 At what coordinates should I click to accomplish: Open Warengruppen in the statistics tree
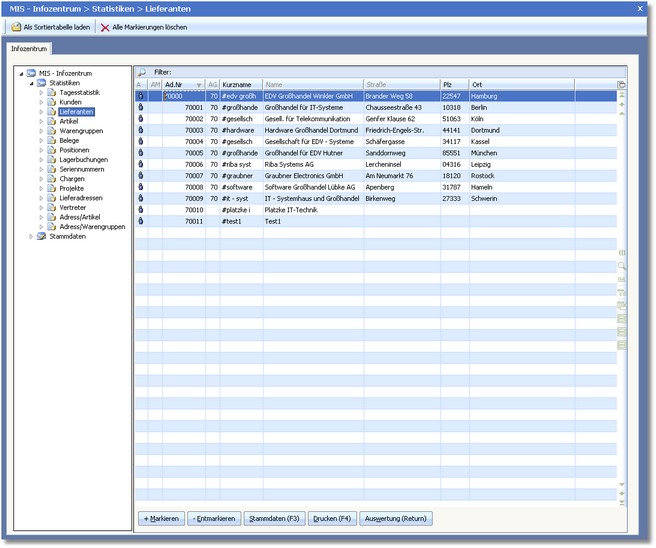click(x=80, y=131)
